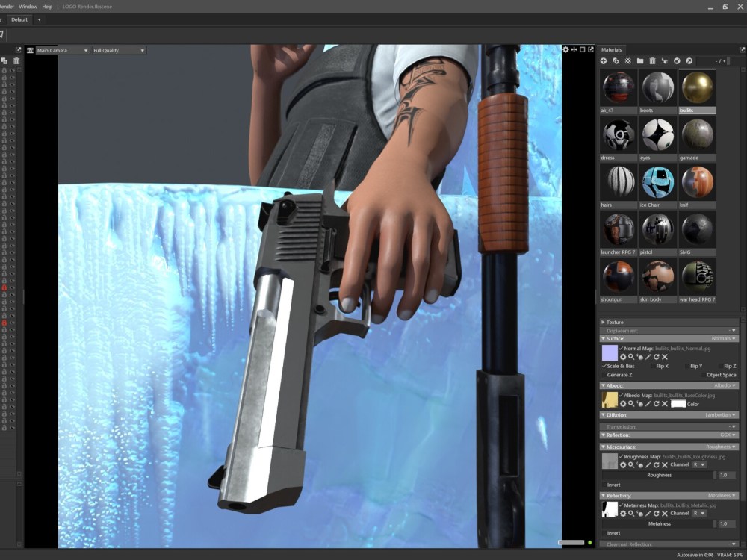Enable Flip Y checkbox
The height and width of the screenshot is (560, 747).
[x=687, y=366]
